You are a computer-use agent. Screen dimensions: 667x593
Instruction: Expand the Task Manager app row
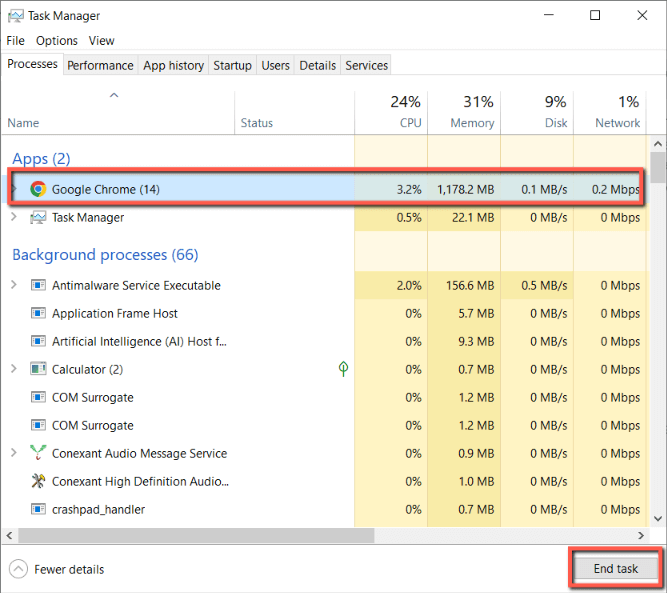pyautogui.click(x=14, y=217)
